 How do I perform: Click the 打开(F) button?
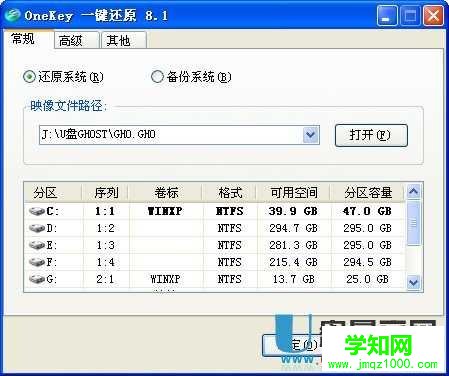click(371, 135)
